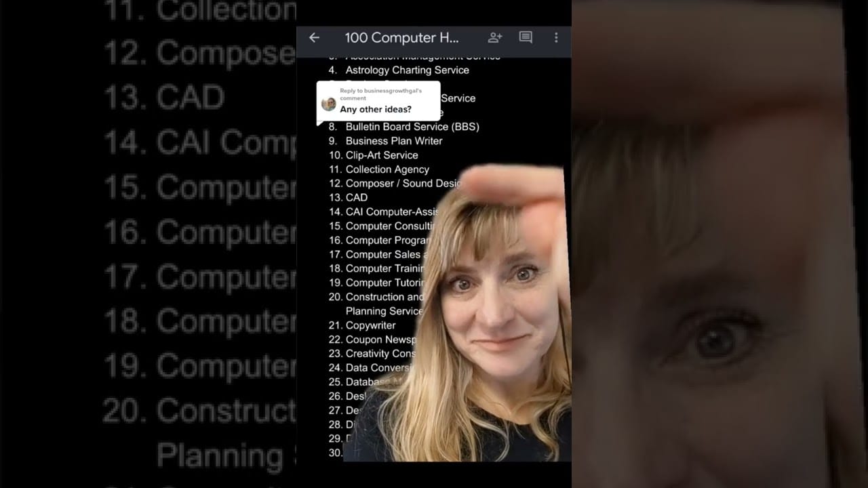Select item 22 'Coupon Newsp...' line
Screen dimensions: 868x488
(x=380, y=340)
